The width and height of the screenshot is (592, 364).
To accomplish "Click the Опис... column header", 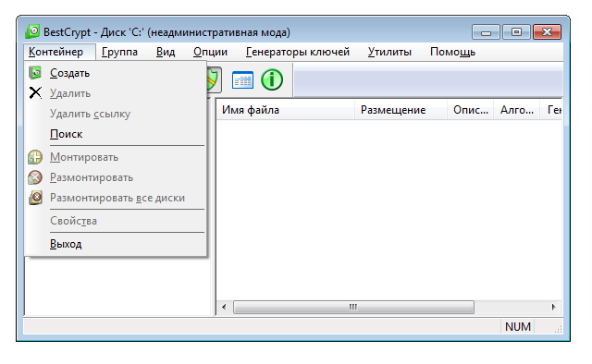I will [x=471, y=110].
